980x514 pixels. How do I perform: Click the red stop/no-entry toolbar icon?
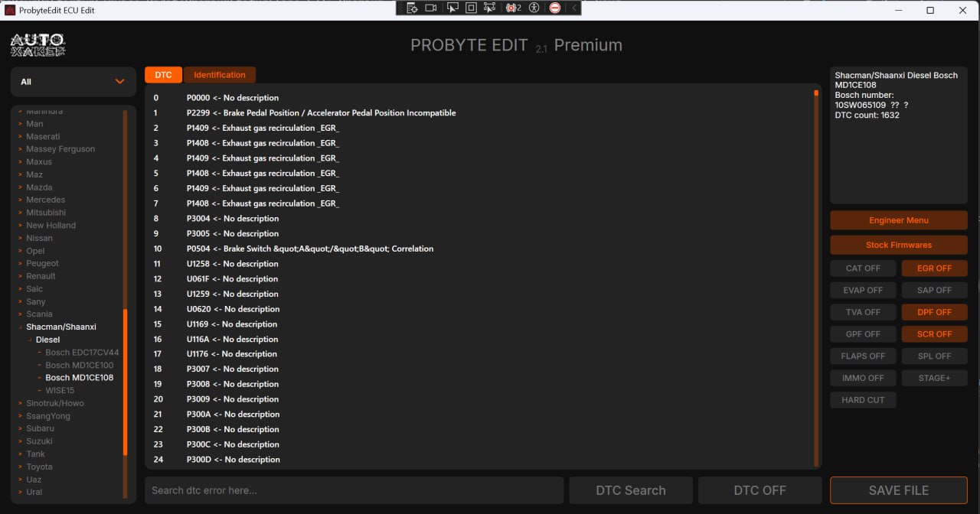click(x=555, y=8)
